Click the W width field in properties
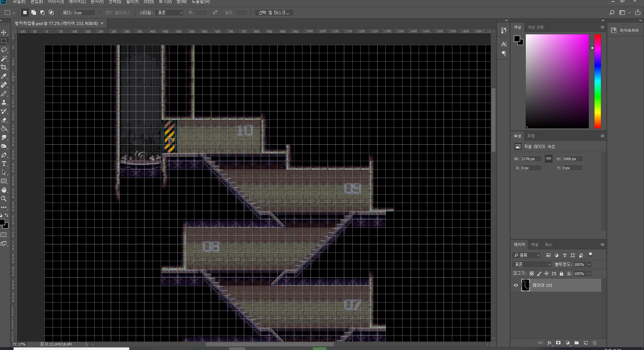This screenshot has height=350, width=644. 531,159
